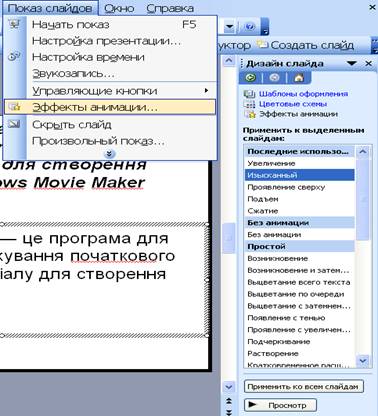Select Проявление с увеличением scheme
The image size is (378, 416).
pos(300,330)
